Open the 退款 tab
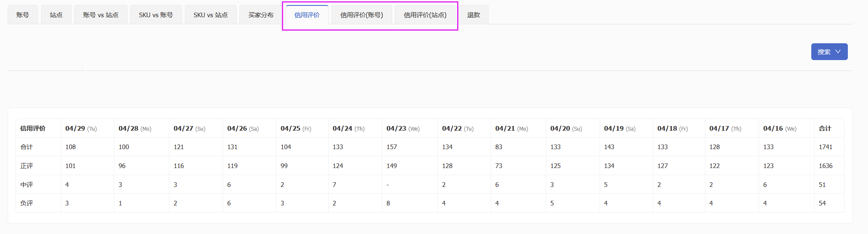Viewport: 868px width, 234px height. (473, 15)
